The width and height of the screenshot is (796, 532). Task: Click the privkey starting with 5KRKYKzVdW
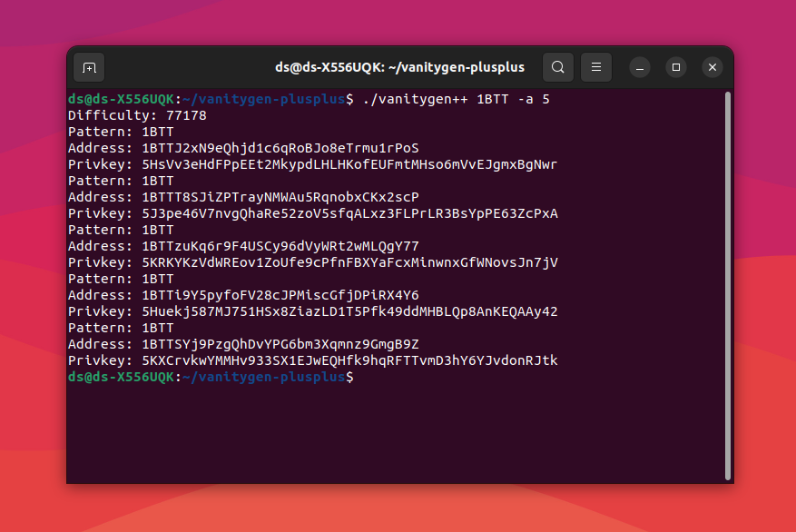tap(349, 262)
